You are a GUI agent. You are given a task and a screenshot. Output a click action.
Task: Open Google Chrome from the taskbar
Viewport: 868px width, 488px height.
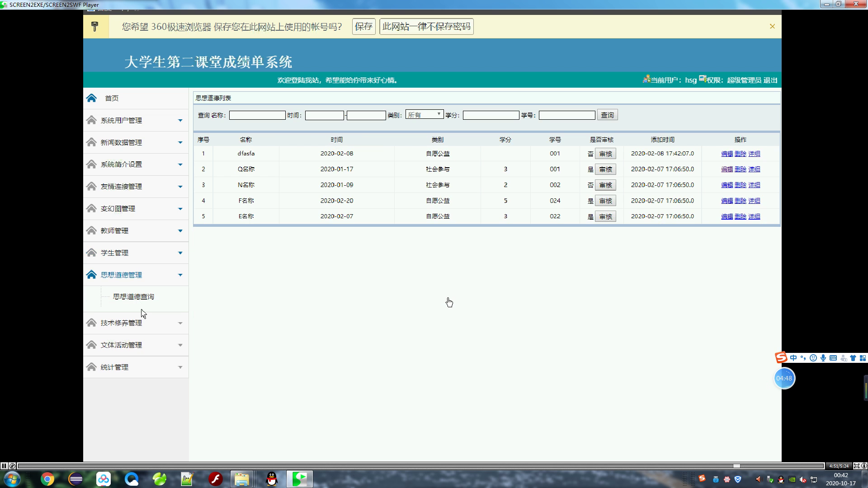(47, 479)
